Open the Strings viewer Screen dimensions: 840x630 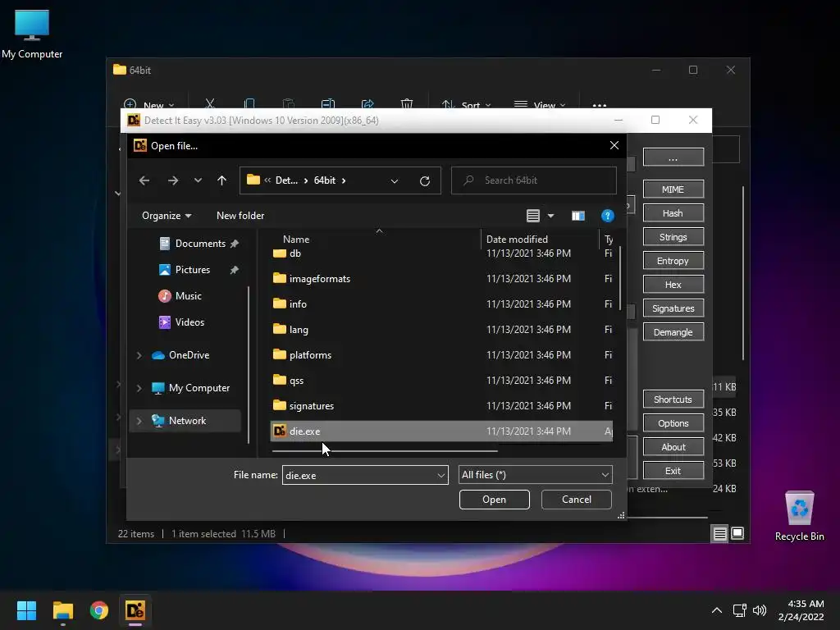[673, 237]
